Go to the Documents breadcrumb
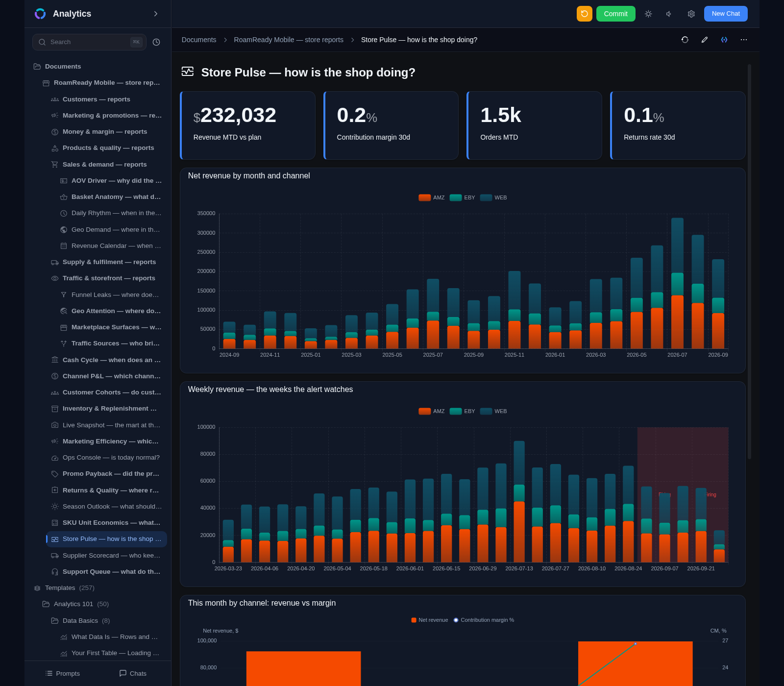 click(199, 40)
